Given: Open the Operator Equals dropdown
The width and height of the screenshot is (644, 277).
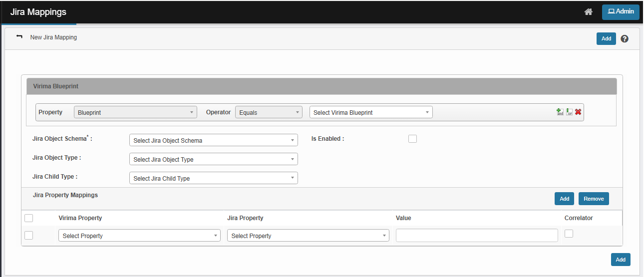Looking at the screenshot, I should coord(269,112).
